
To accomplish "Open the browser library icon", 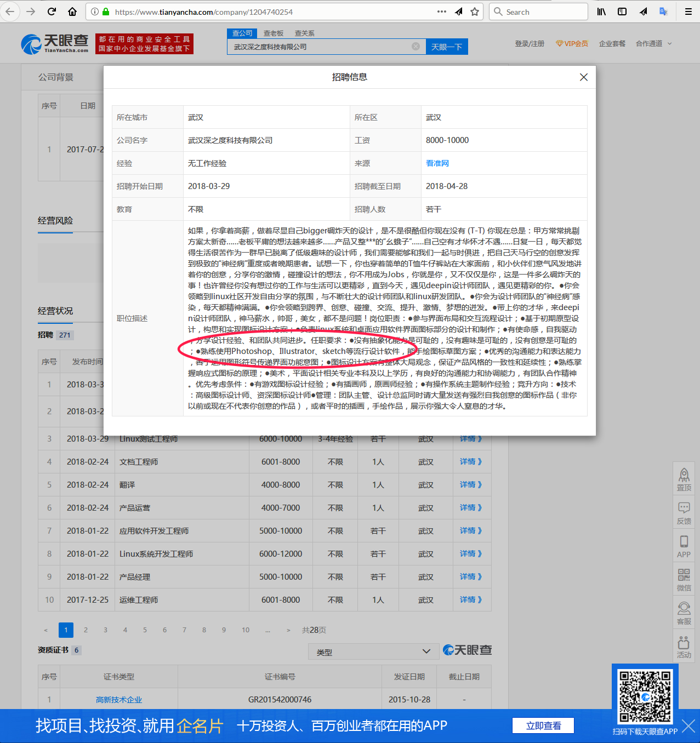I will tap(601, 12).
